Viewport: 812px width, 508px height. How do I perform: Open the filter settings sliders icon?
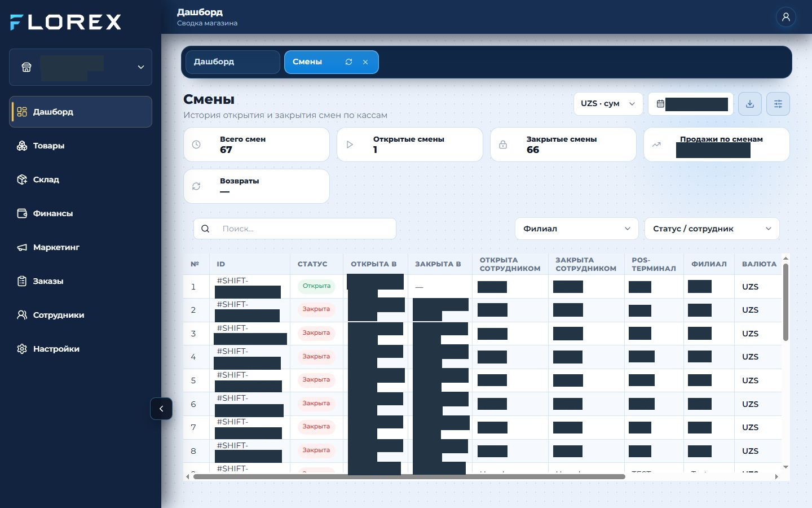click(x=778, y=104)
